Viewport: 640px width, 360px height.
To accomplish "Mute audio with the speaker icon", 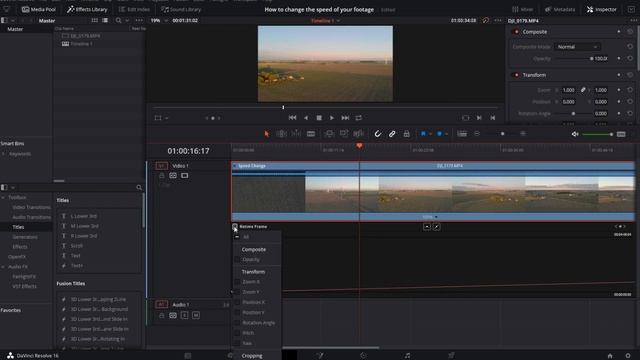I will [575, 134].
